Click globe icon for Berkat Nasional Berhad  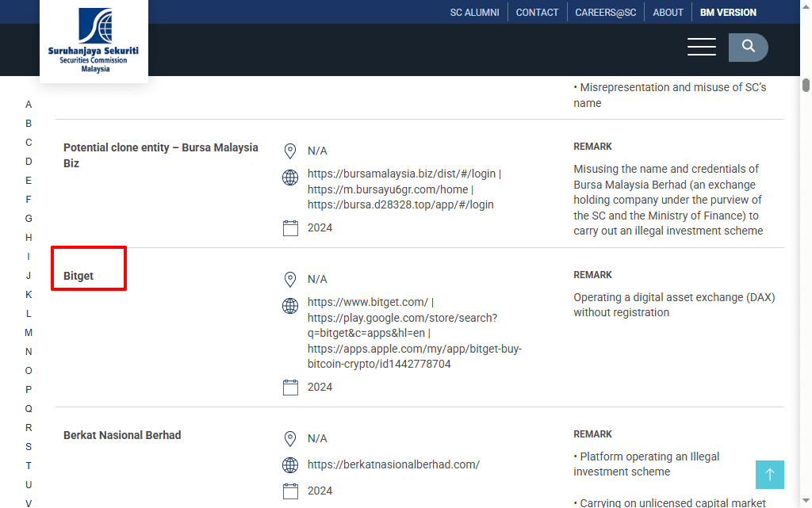pyautogui.click(x=290, y=464)
